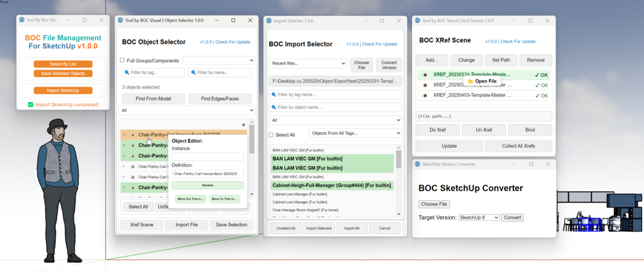This screenshot has width=644, height=272.
Task: Open the dropdown beside Full Groups/Components
Action: coord(219,60)
